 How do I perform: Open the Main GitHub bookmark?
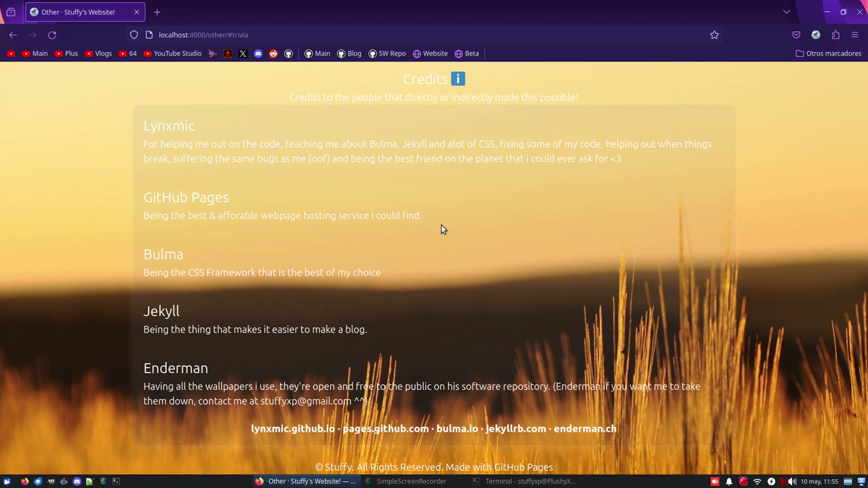(317, 54)
